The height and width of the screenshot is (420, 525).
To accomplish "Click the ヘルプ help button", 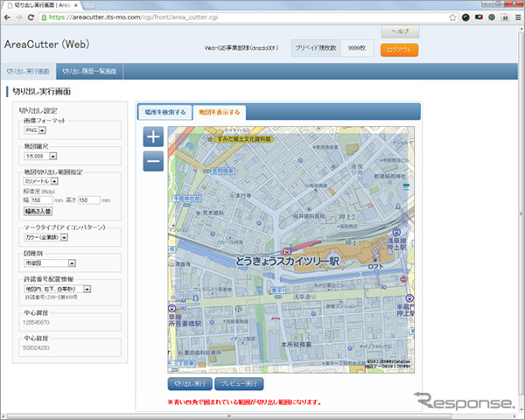I will (400, 31).
